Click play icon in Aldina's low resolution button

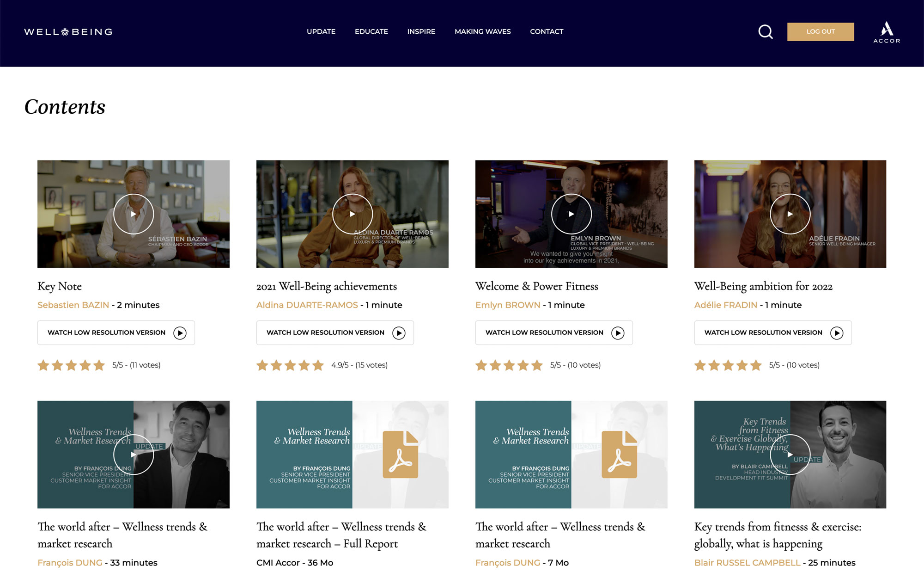click(x=399, y=333)
